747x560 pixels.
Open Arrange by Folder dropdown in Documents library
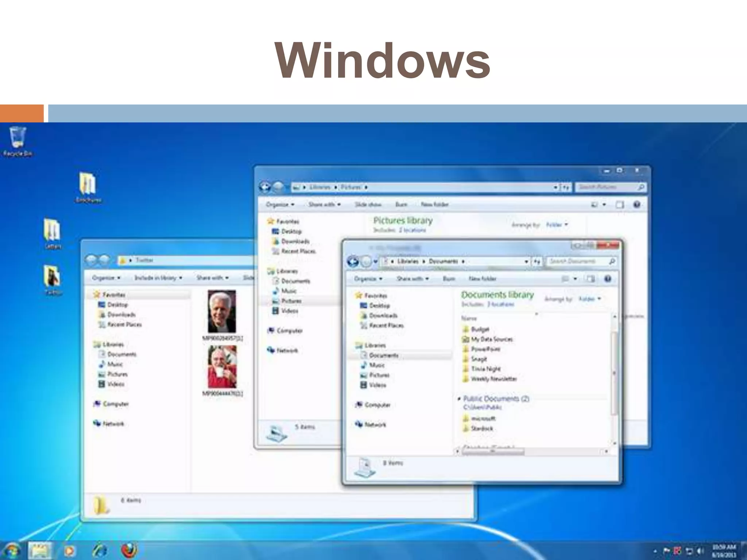click(x=589, y=299)
